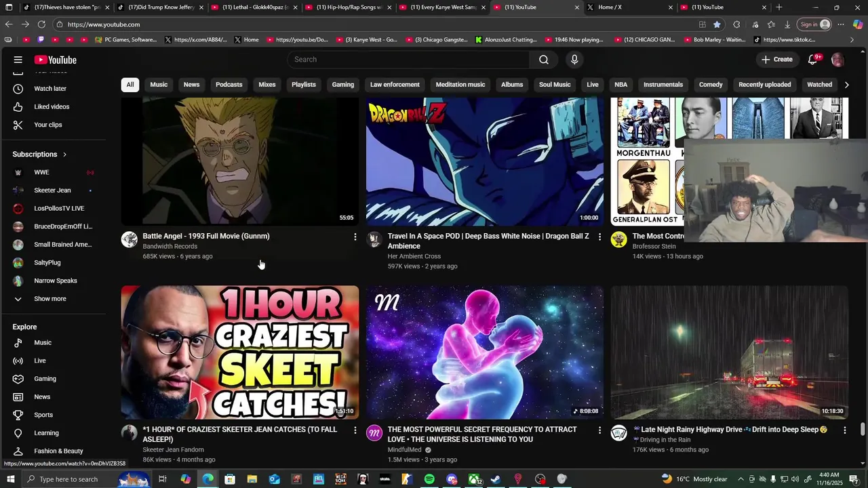The width and height of the screenshot is (868, 488).
Task: Play the rainy highway drive thumbnail
Action: coord(730,352)
